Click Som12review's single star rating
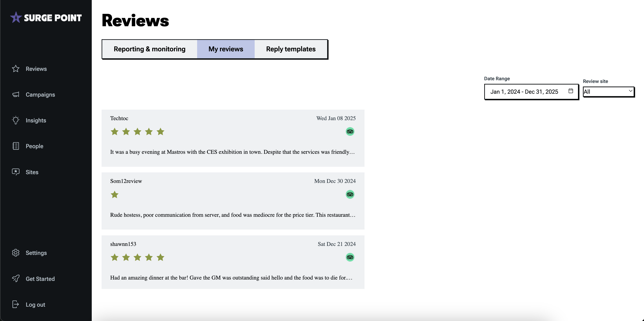644x321 pixels. pyautogui.click(x=115, y=195)
